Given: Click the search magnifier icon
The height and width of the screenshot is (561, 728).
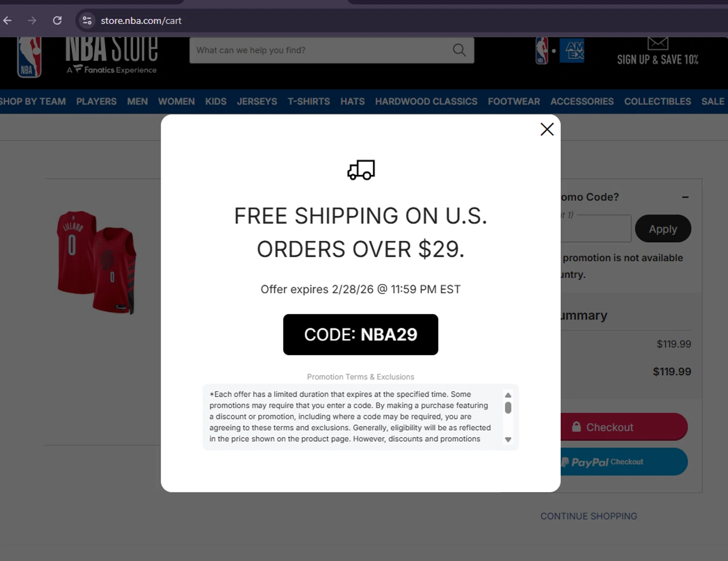Looking at the screenshot, I should click(x=459, y=50).
